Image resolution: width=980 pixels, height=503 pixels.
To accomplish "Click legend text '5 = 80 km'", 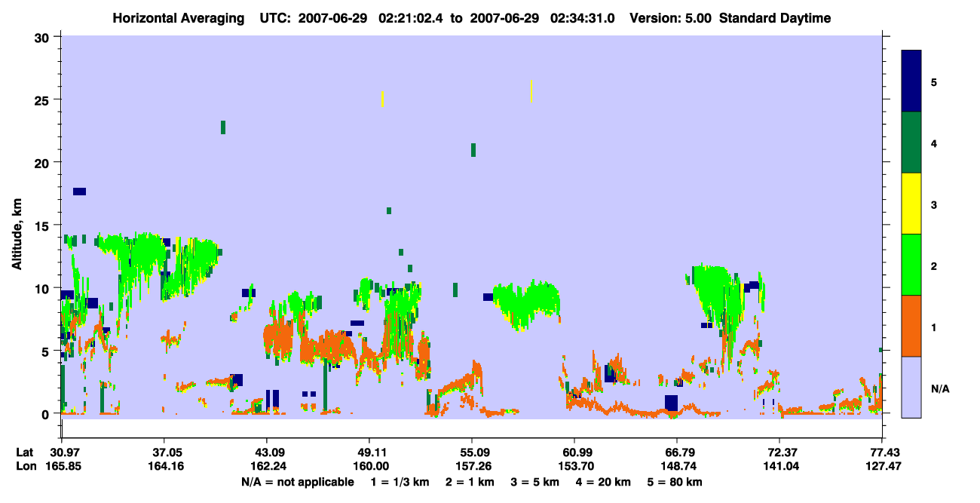I will (x=676, y=482).
